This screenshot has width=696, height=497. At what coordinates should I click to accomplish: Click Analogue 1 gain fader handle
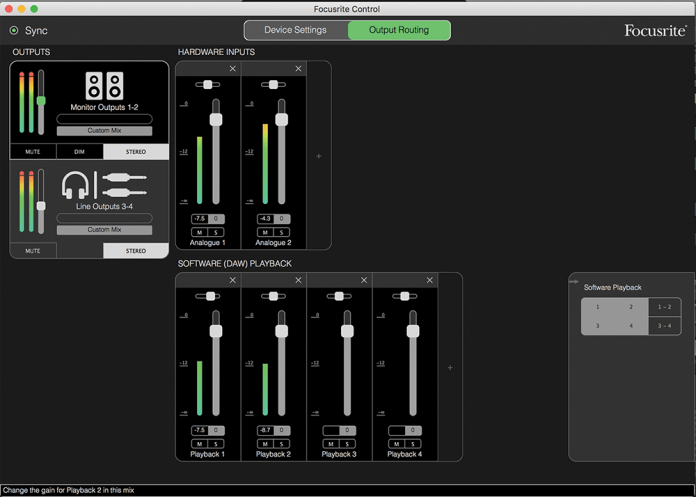216,119
